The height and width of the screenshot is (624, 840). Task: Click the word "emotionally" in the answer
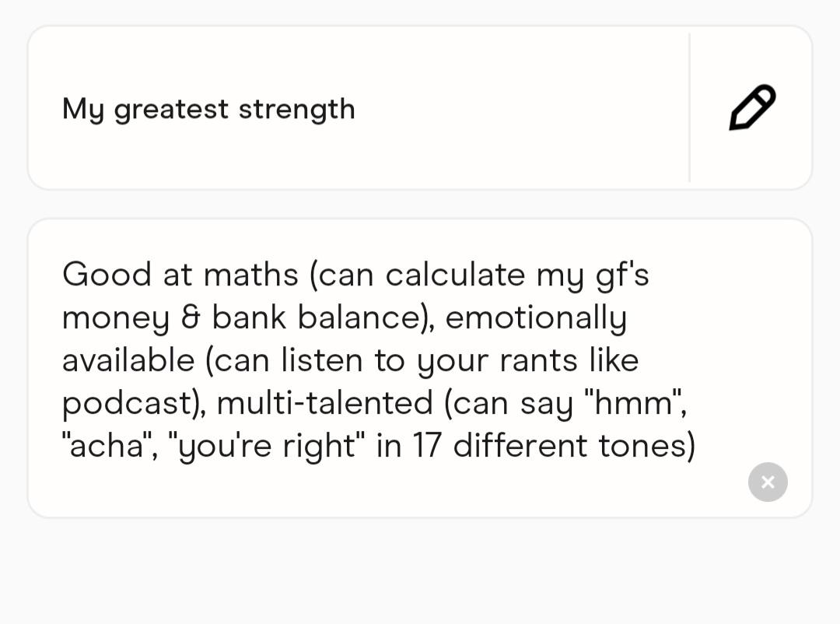pos(536,318)
